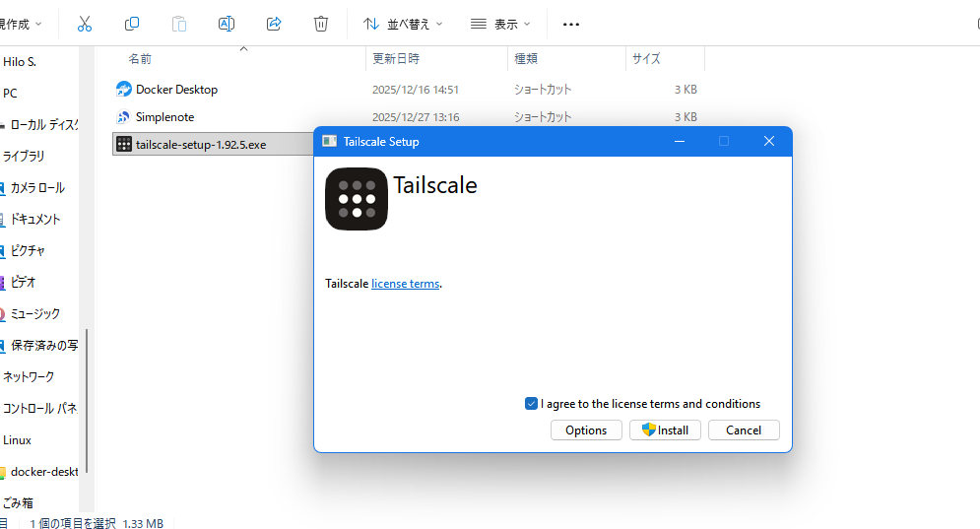This screenshot has height=529, width=980.
Task: Select the Simplenote shortcut file
Action: tap(164, 117)
